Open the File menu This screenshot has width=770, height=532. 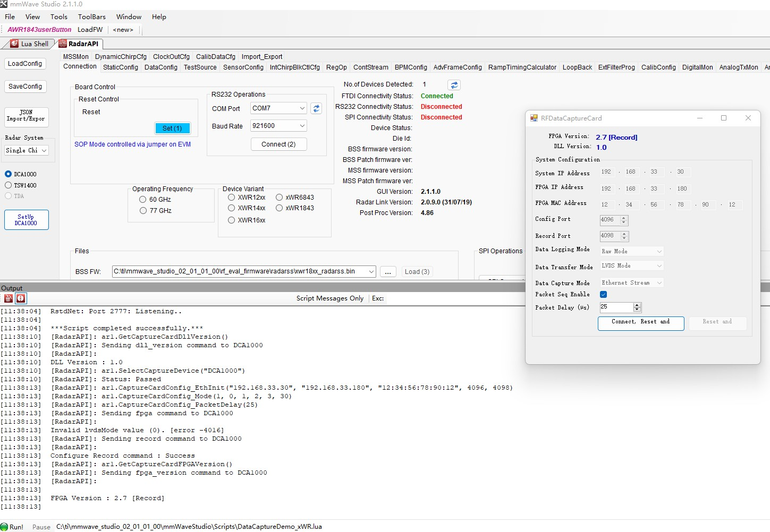(10, 17)
